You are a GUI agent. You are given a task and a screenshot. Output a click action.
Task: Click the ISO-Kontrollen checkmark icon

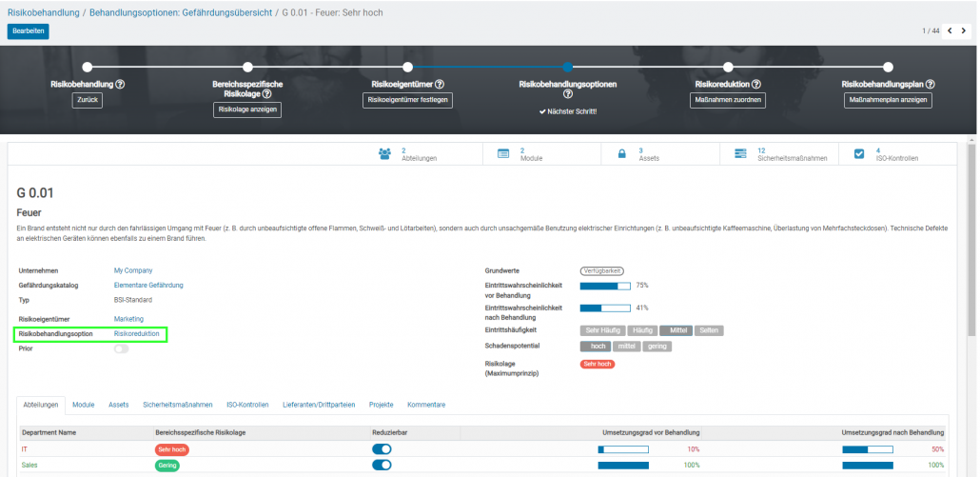(859, 153)
